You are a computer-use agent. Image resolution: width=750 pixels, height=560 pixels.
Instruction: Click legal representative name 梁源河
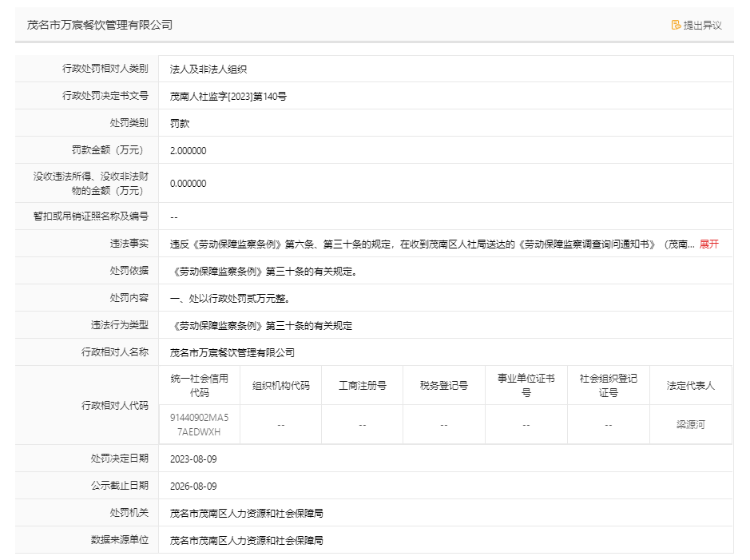(x=691, y=425)
